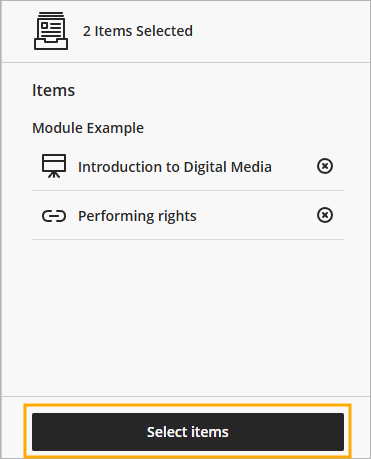Click the word Selected in the header
This screenshot has width=371, height=459.
(164, 31)
